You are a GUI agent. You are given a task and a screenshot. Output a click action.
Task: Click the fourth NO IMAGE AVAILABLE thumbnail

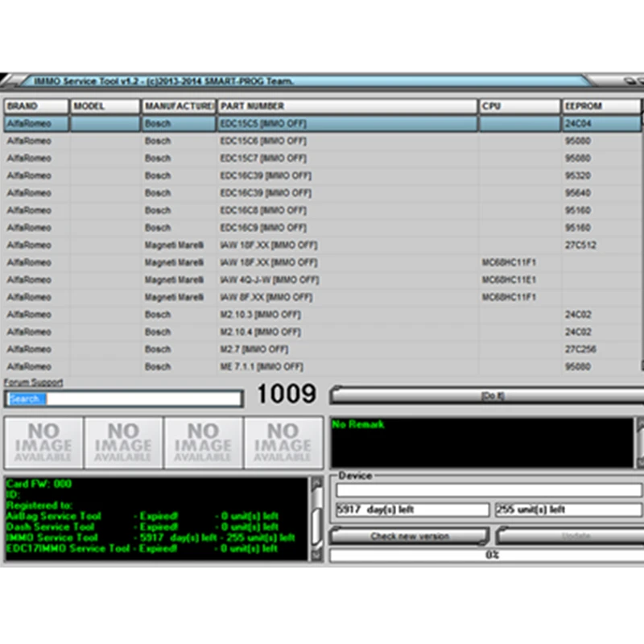(282, 441)
